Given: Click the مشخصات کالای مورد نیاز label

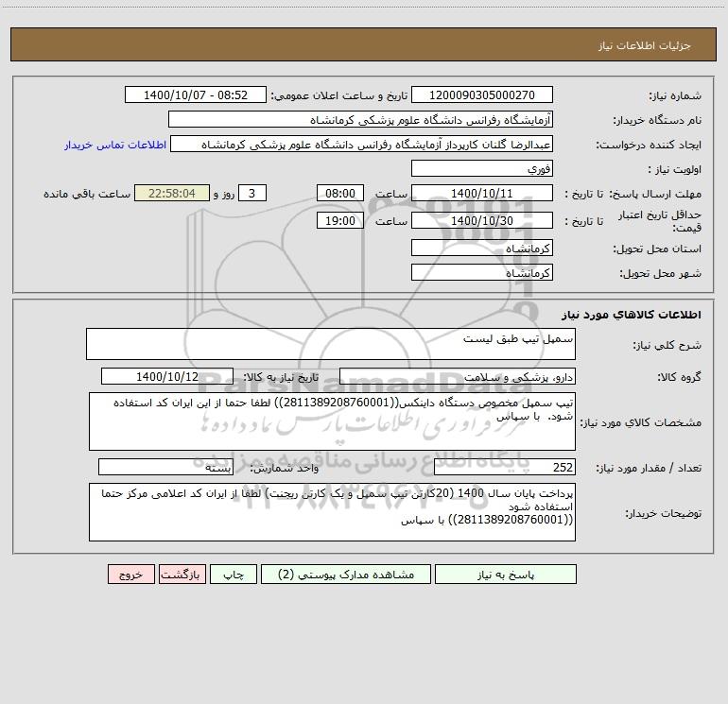Looking at the screenshot, I should pos(641,422).
